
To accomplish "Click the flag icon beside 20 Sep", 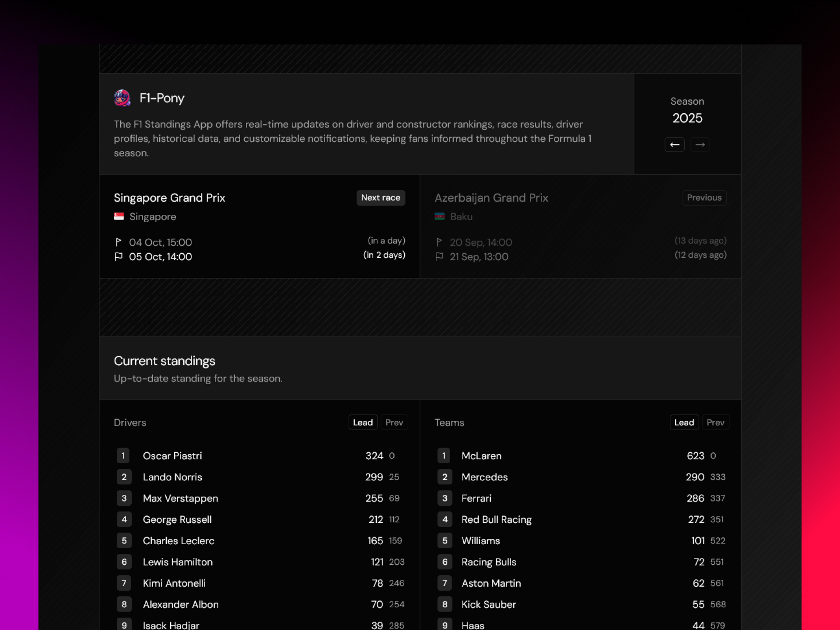I will coord(439,242).
